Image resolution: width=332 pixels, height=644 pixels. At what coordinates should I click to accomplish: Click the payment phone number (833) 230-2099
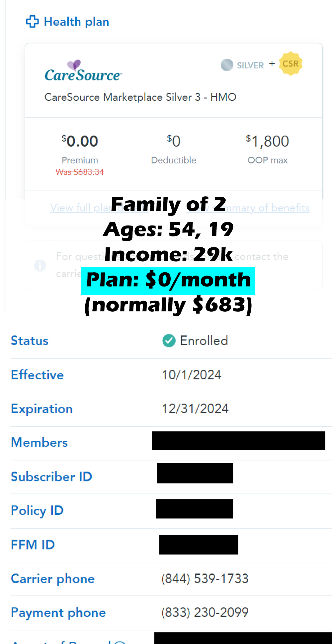[x=205, y=612]
